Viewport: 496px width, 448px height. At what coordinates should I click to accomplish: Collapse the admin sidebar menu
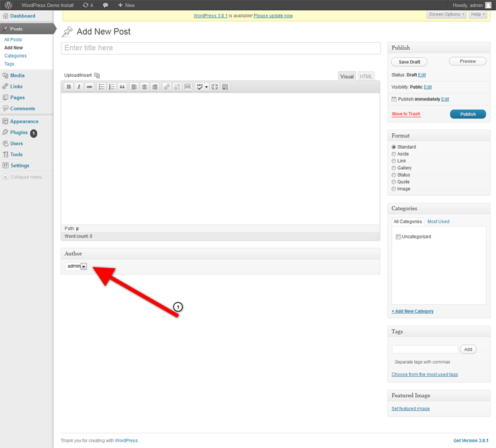[22, 177]
